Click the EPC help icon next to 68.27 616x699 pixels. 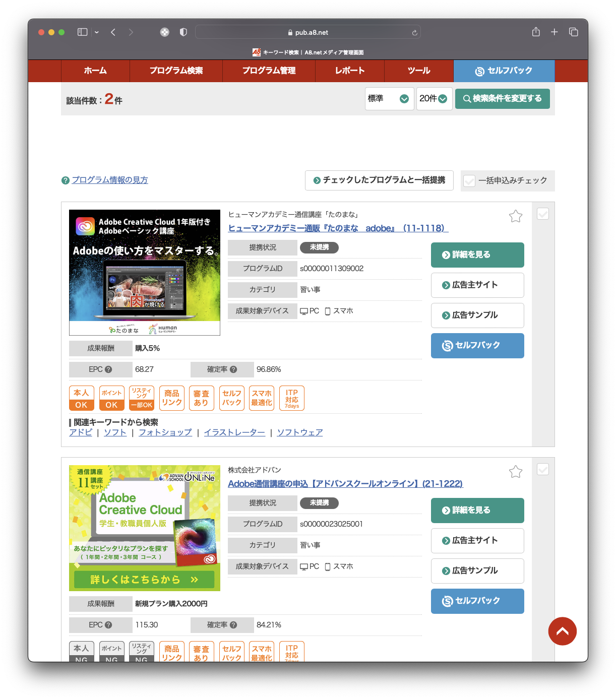pos(108,369)
